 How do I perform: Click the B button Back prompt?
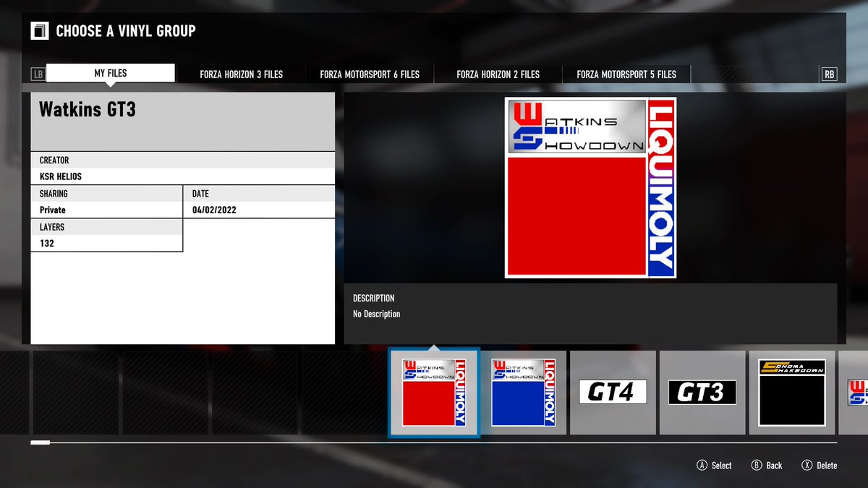pos(767,466)
